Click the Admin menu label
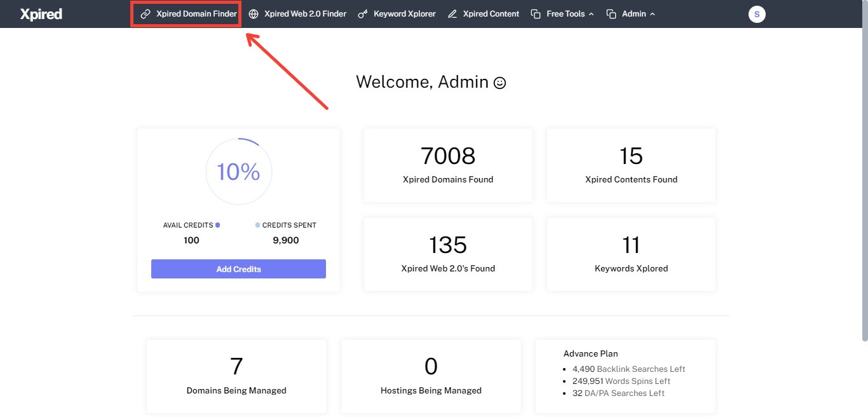 click(x=634, y=14)
